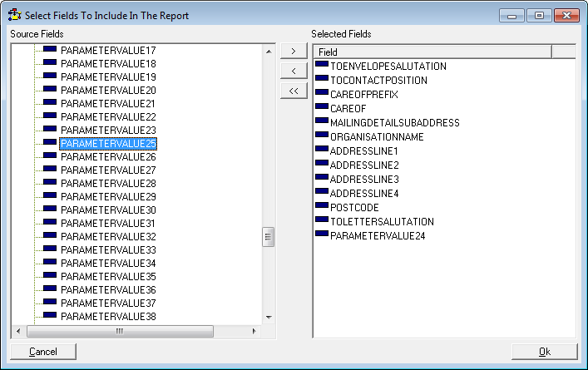Maximize the Select Fields dialog window
This screenshot has width=588, height=370.
pyautogui.click(x=539, y=16)
